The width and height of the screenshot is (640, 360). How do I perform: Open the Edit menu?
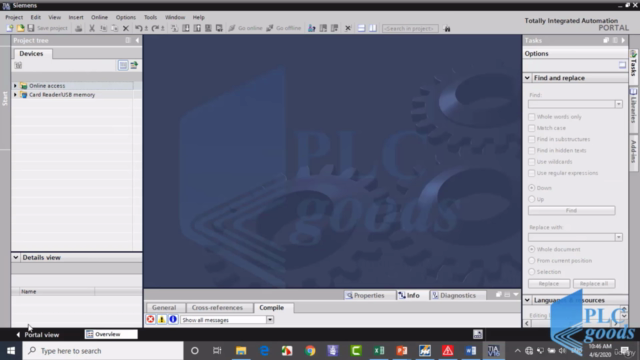pyautogui.click(x=36, y=17)
